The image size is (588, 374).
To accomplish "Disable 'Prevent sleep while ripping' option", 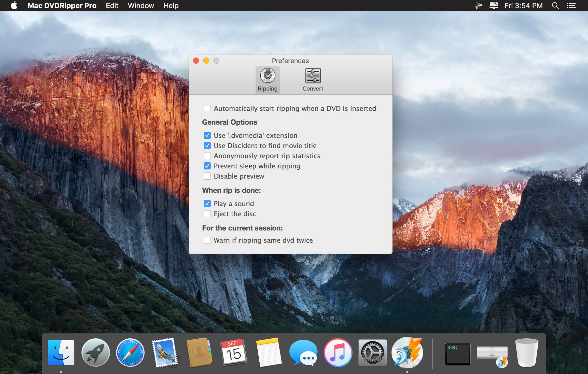I will (x=207, y=166).
